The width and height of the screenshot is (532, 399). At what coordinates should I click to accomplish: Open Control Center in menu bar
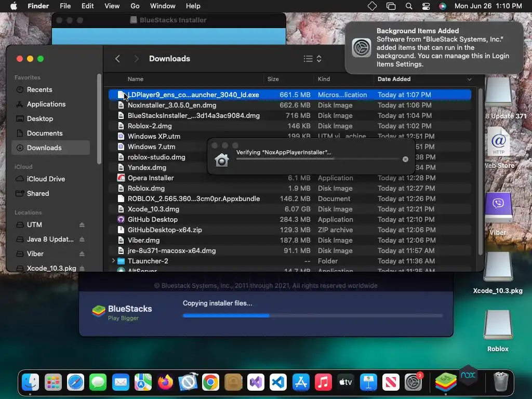(x=426, y=6)
